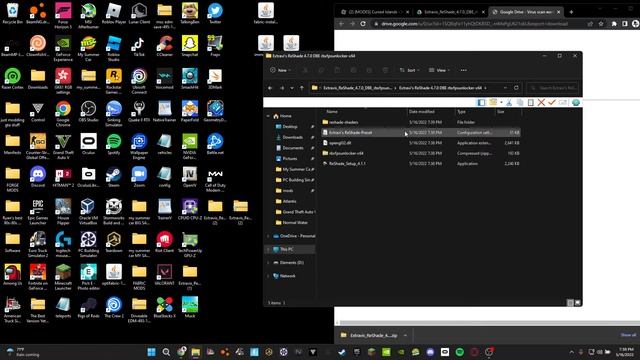Screen dimensions: 640x360
Task: Click the red X delete icon in the white strip
Action: pos(541,102)
